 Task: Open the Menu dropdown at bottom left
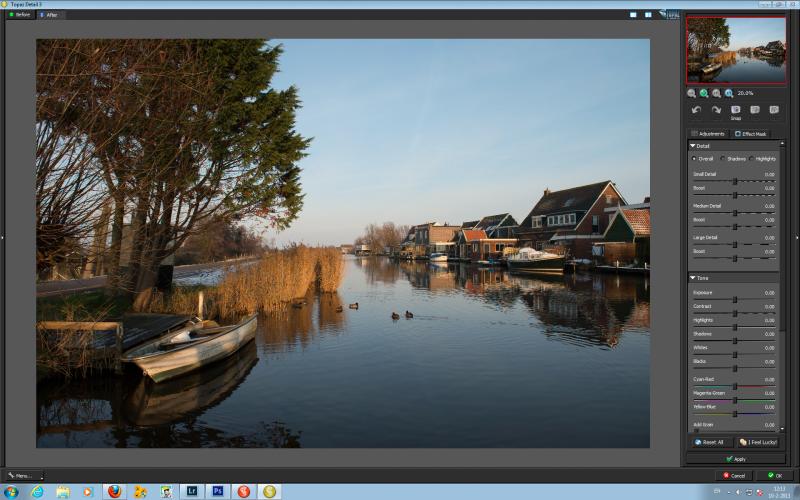coord(22,476)
